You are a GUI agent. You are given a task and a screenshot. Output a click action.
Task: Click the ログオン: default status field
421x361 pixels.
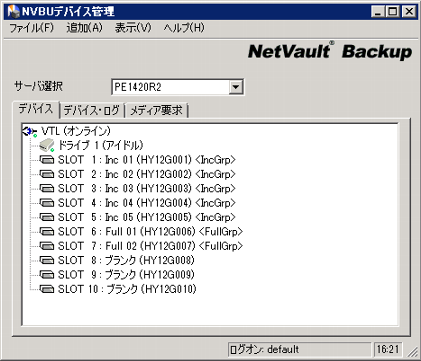point(299,349)
